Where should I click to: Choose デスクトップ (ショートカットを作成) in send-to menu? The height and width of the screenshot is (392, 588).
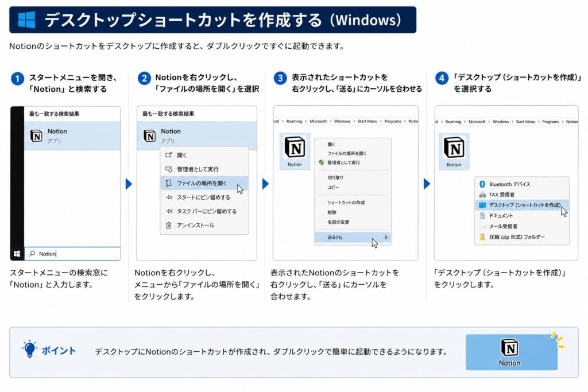pos(521,205)
